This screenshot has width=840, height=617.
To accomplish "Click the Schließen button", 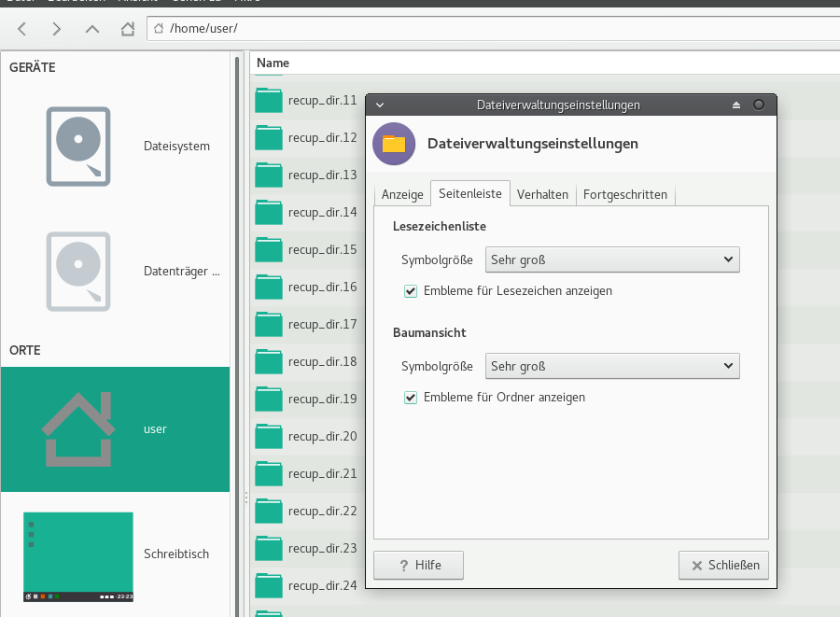I will [724, 565].
